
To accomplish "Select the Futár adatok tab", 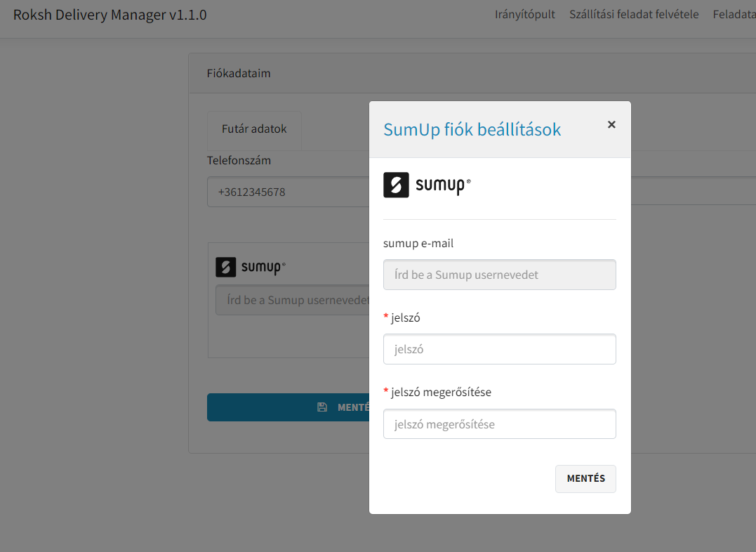I will tap(254, 129).
